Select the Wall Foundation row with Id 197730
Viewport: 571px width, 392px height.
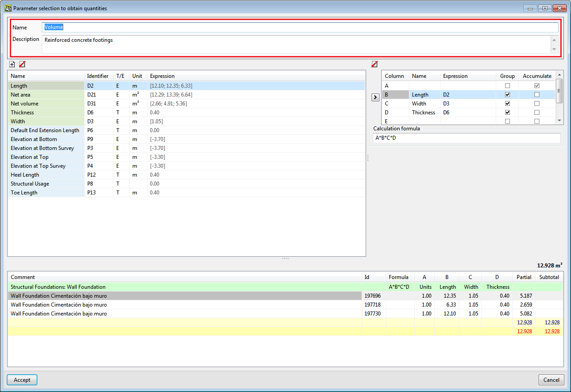tap(285, 314)
